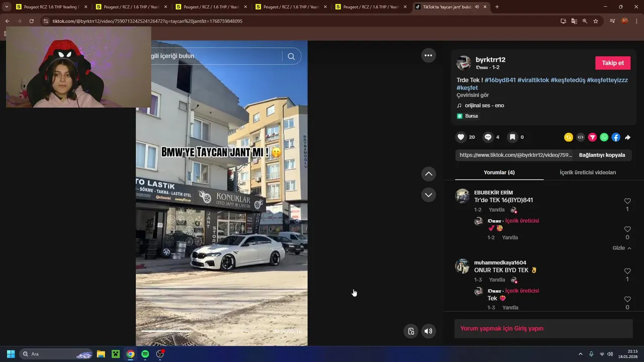
Task: Reload the page
Action: [x=31, y=21]
